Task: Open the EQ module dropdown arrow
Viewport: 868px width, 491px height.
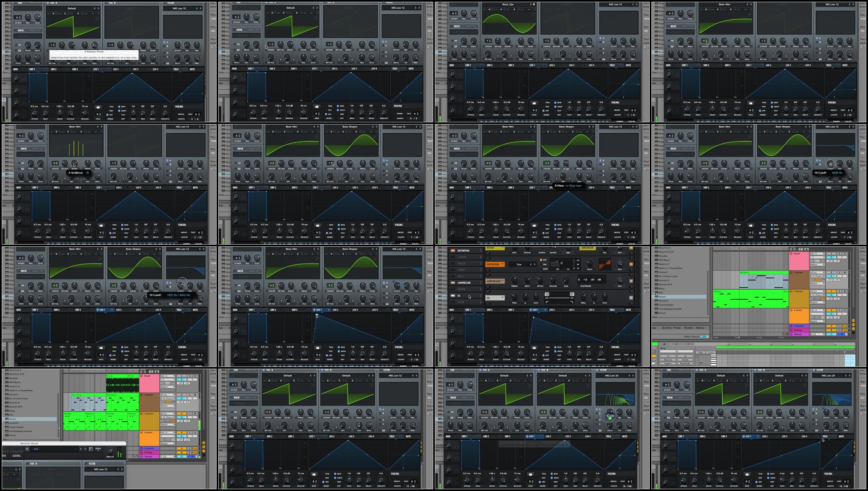Action: pyautogui.click(x=503, y=297)
